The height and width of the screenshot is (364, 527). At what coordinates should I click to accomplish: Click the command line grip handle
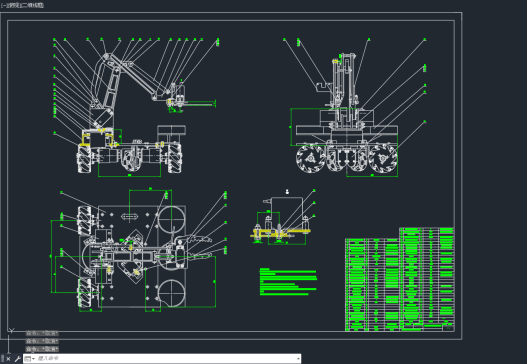click(x=2, y=359)
